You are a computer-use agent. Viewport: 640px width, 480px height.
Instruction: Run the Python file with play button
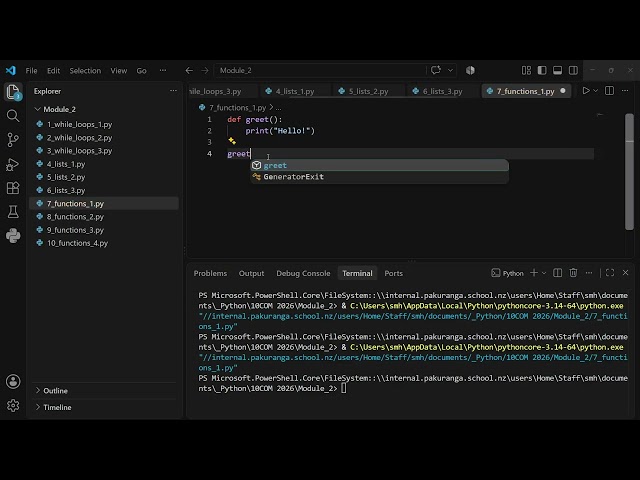[586, 91]
